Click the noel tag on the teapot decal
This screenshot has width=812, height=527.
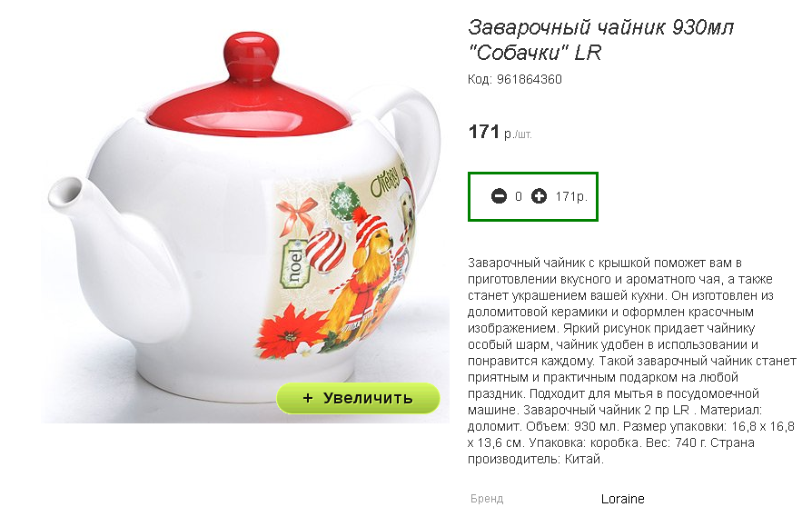293,263
